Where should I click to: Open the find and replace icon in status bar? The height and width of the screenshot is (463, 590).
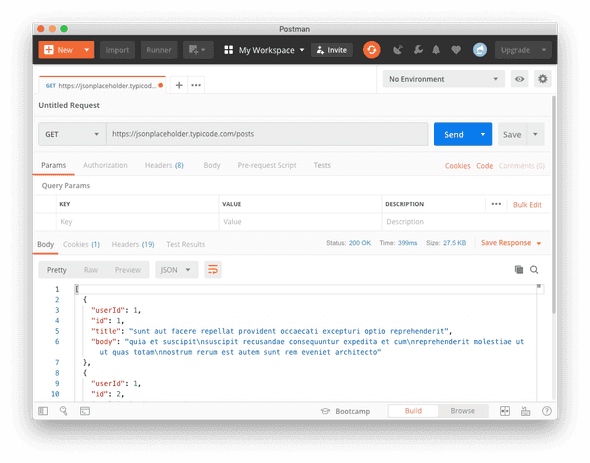tap(64, 411)
